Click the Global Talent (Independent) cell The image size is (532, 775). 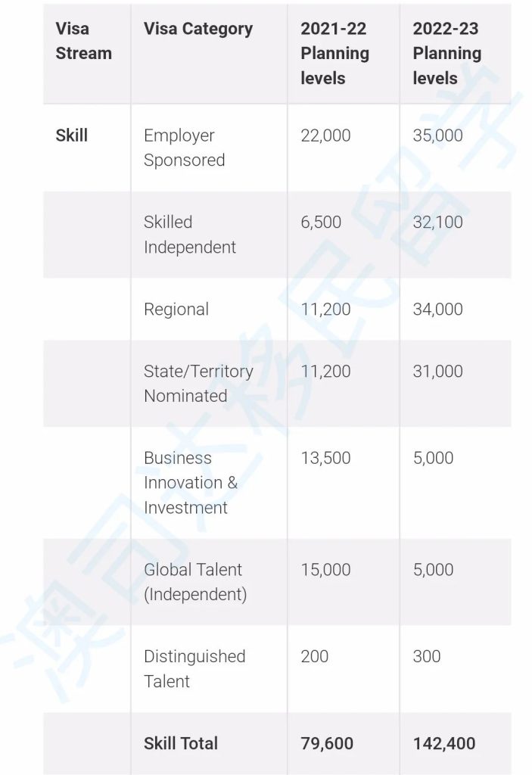tap(195, 582)
